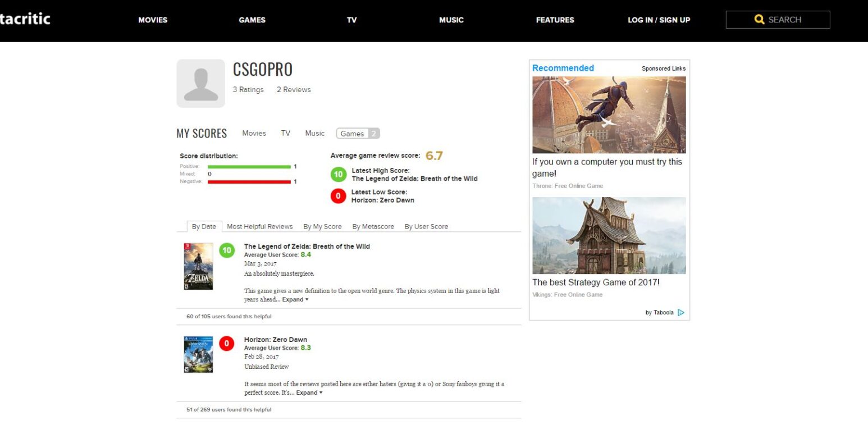
Task: Click the red 0 Latest Low Score badge
Action: (x=339, y=197)
